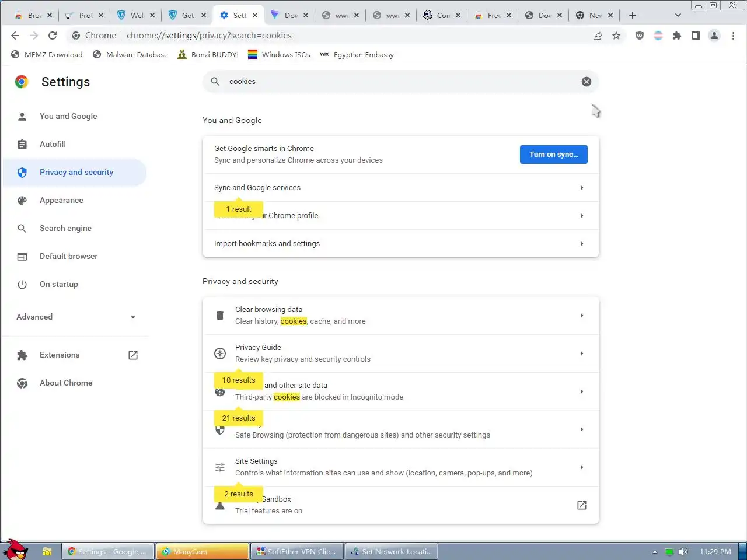Click the volume icon in the system tray
Screen dimensions: 747x560
click(x=683, y=552)
